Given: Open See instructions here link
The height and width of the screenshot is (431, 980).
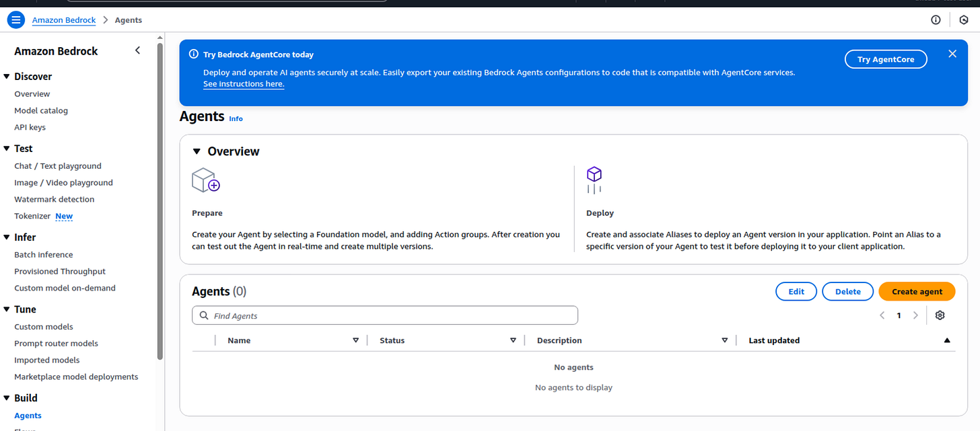Looking at the screenshot, I should [244, 84].
